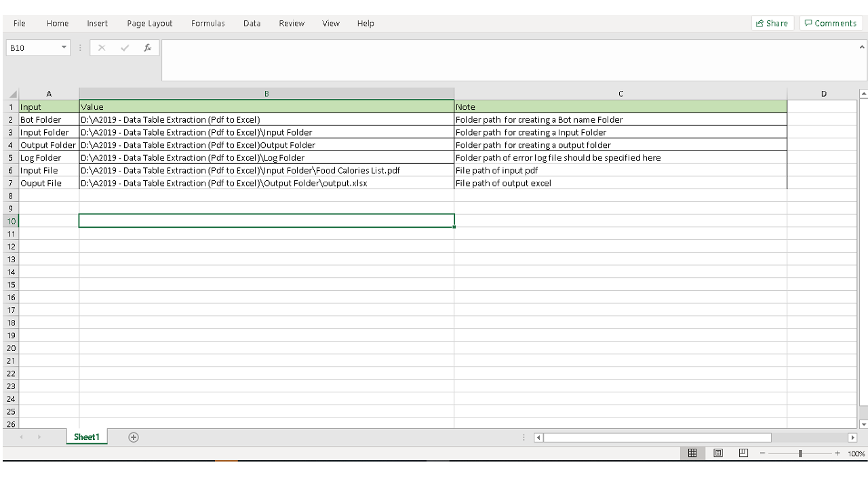Open the File menu
Screen dimensions: 868x488
pos(20,23)
